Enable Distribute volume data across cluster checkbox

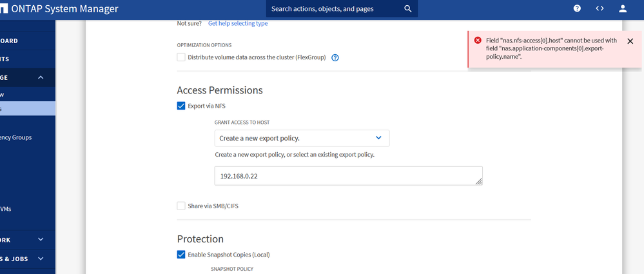pos(181,57)
